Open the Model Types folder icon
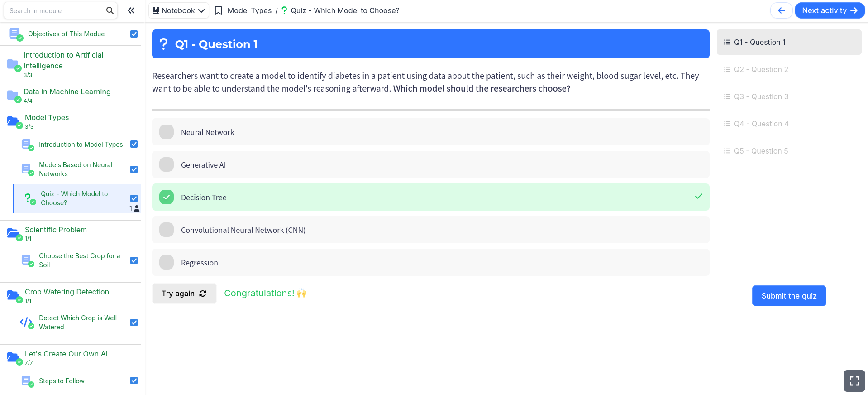This screenshot has width=868, height=395. 13,121
